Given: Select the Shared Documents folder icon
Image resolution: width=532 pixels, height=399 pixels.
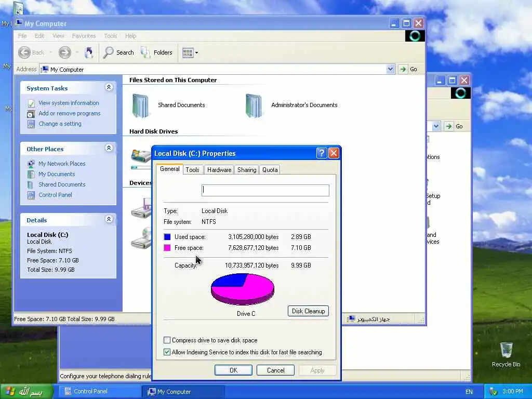Looking at the screenshot, I should (x=140, y=105).
